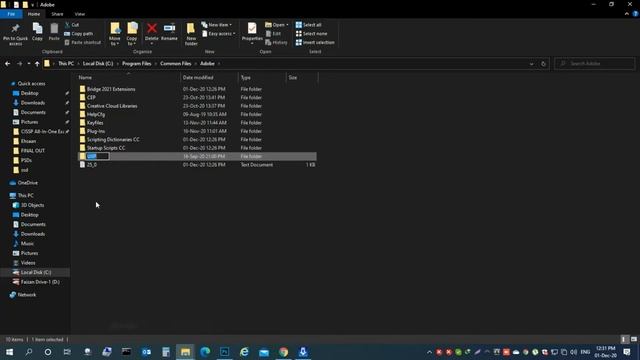This screenshot has width=640, height=360.
Task: Click the Rename icon in Organize group
Action: click(169, 32)
